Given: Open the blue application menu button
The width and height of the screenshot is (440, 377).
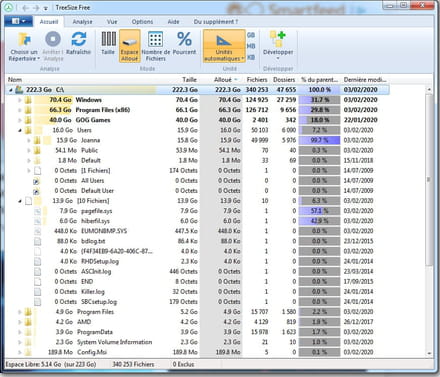Looking at the screenshot, I should pos(19,21).
